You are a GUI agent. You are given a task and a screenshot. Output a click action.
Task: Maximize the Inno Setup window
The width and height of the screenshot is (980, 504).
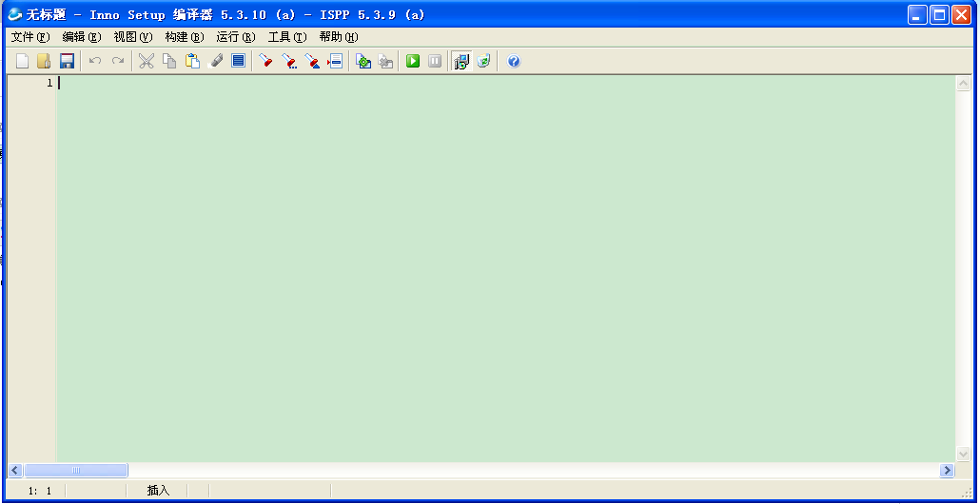(x=939, y=15)
